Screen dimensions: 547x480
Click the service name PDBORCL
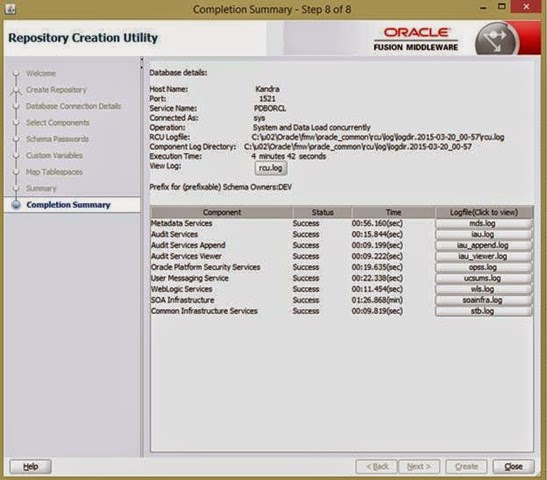[270, 108]
